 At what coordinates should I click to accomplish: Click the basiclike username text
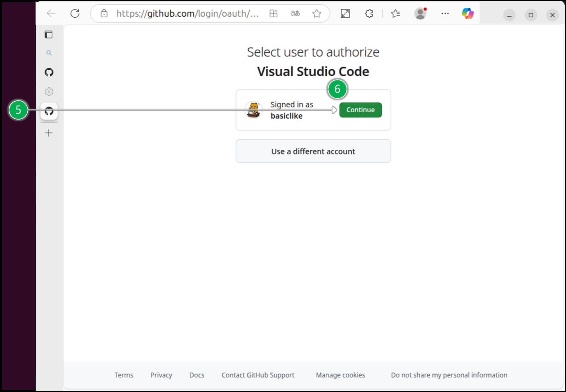[286, 116]
